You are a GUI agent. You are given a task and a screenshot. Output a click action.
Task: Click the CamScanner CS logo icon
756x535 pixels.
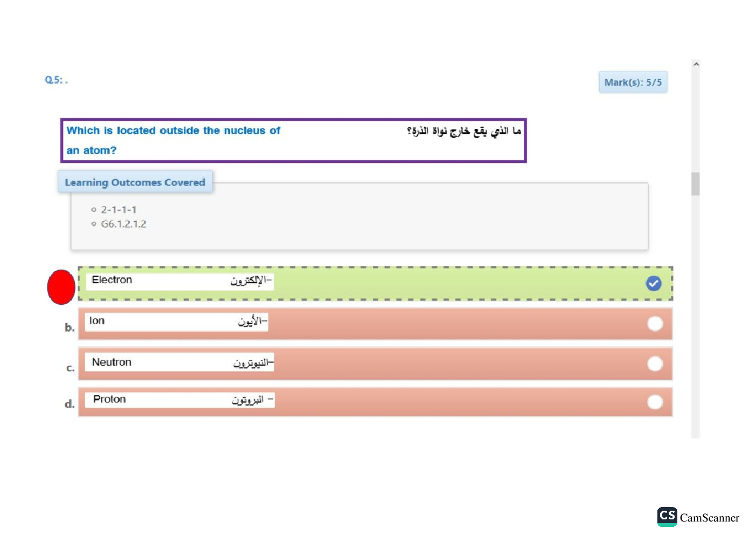667,516
